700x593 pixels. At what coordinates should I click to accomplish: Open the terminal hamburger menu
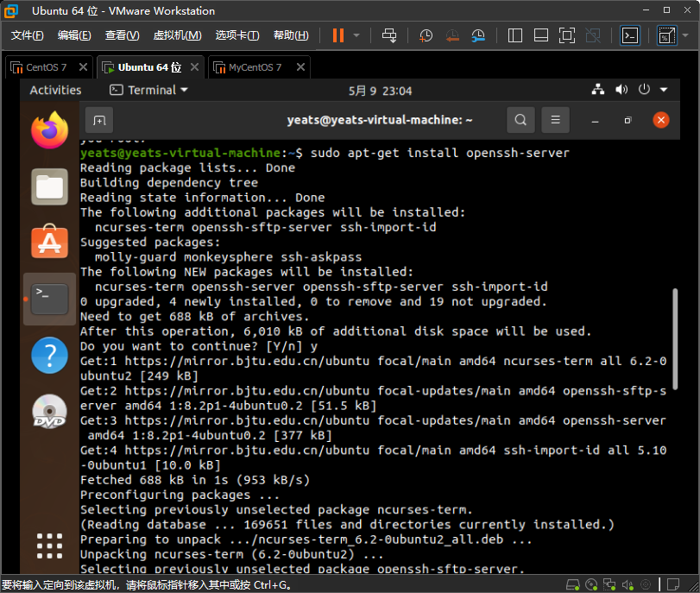point(555,120)
